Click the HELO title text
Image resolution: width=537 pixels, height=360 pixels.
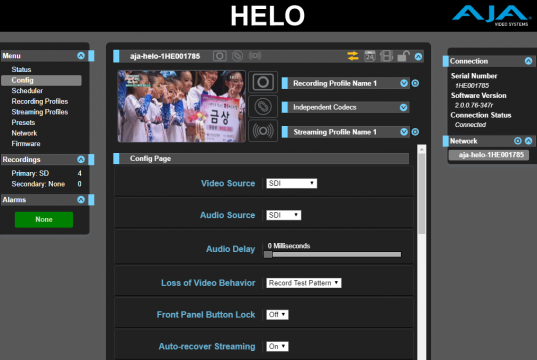point(267,16)
